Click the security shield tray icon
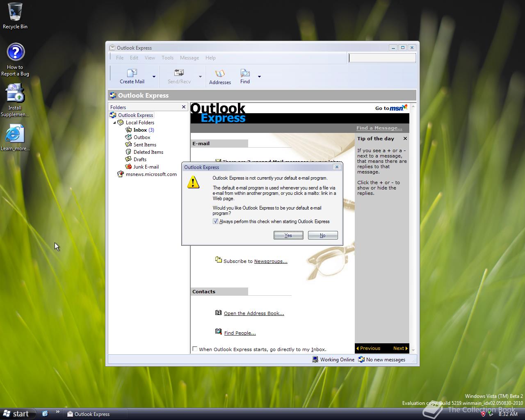The image size is (525, 420). [x=483, y=414]
